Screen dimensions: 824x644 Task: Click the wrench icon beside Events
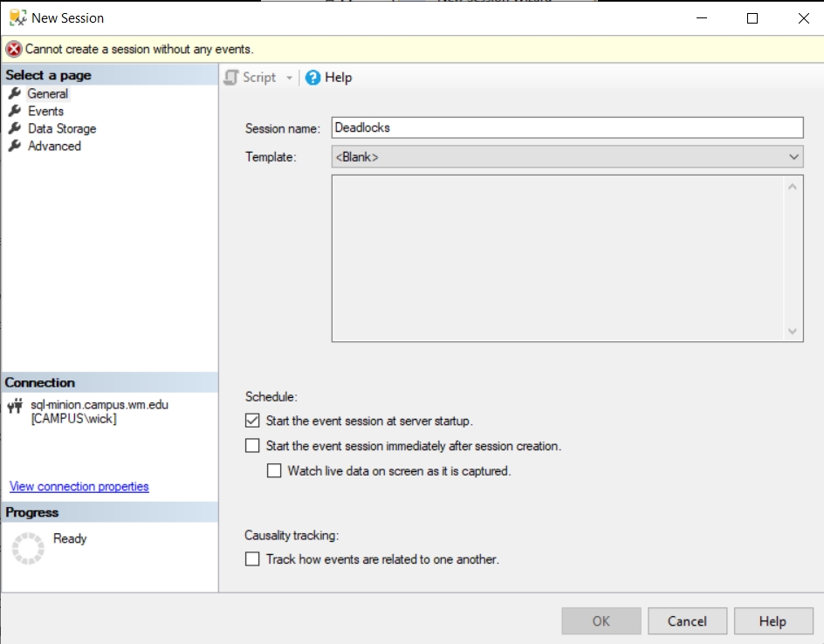coord(15,111)
